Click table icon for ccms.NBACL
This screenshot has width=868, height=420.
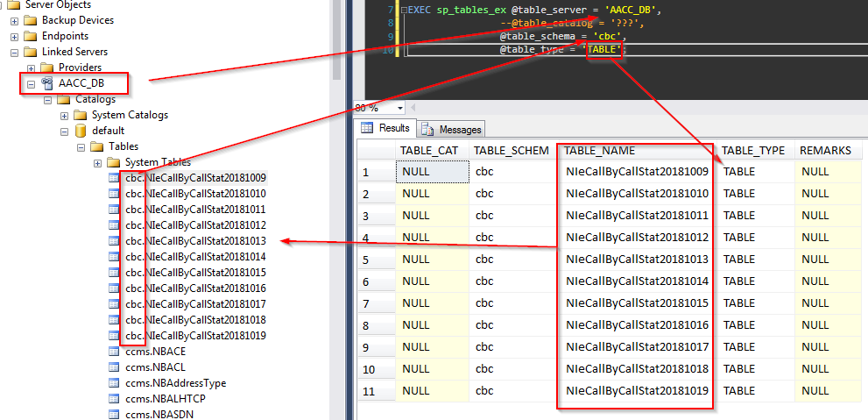[114, 367]
